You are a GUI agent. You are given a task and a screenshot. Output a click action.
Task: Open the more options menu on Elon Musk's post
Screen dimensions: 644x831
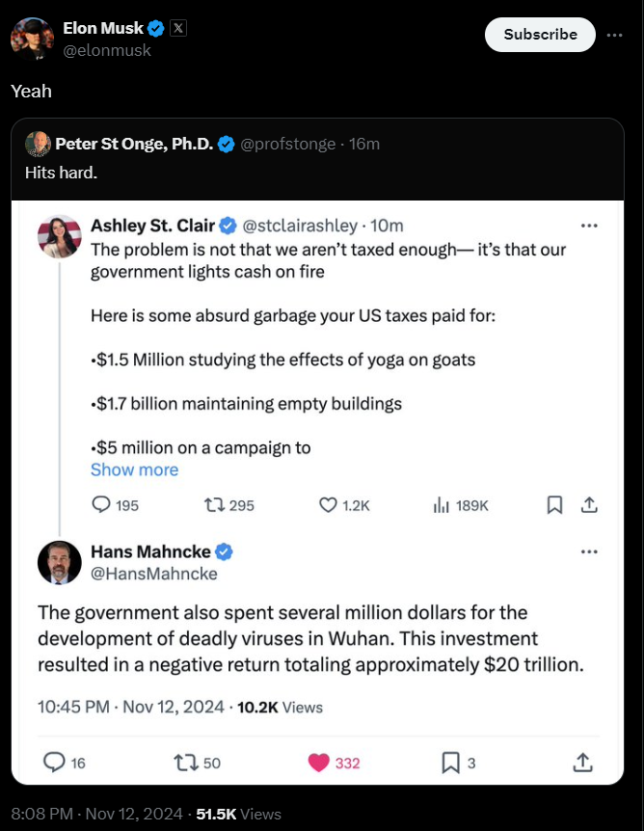614,34
